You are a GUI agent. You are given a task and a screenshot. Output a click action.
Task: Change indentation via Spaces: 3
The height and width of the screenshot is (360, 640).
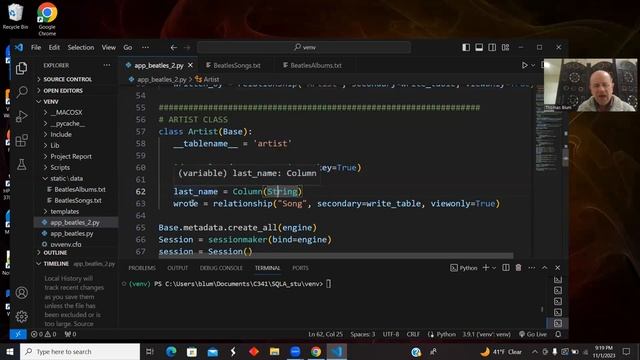(x=362, y=334)
